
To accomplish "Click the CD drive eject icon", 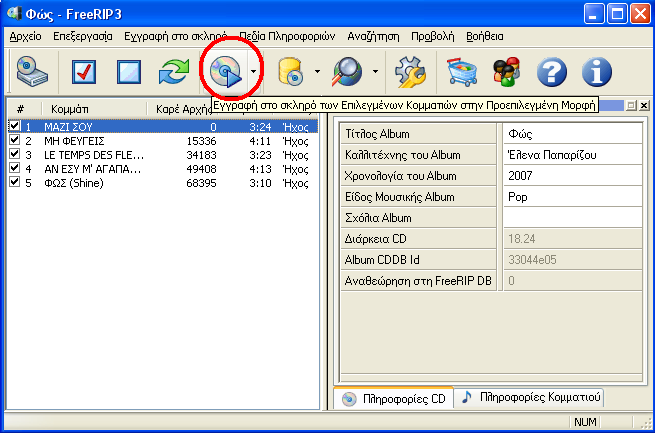I will [x=32, y=72].
